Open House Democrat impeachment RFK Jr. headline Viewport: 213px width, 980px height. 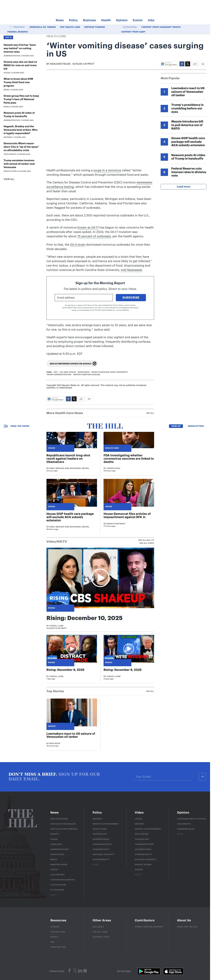(x=127, y=515)
